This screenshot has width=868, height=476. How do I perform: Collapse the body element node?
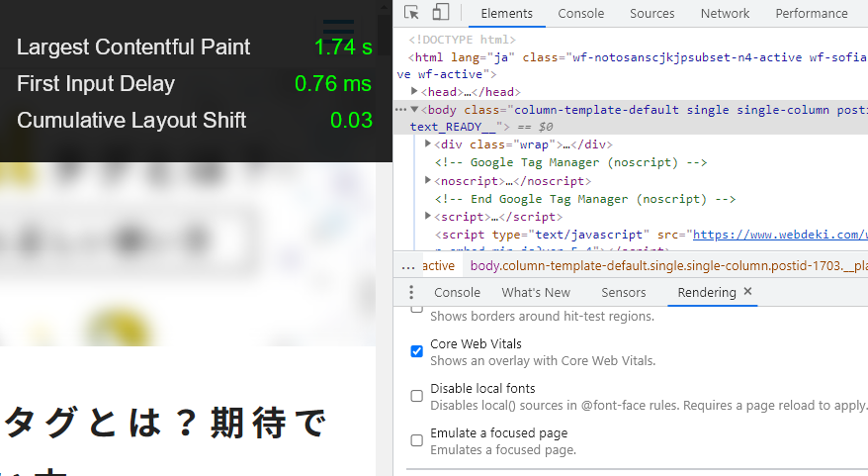[415, 110]
